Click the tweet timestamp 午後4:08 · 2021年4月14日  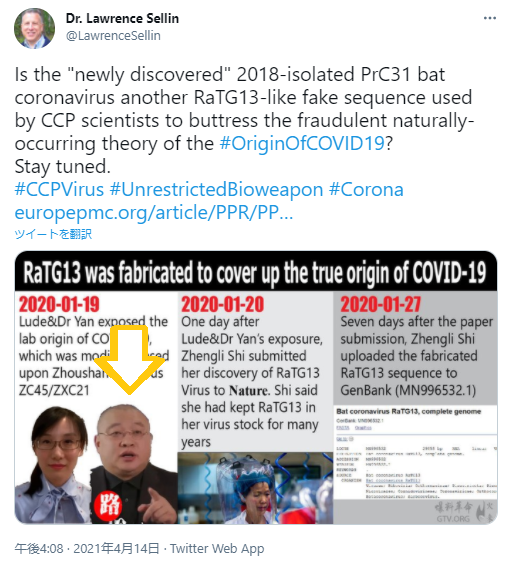[87, 548]
